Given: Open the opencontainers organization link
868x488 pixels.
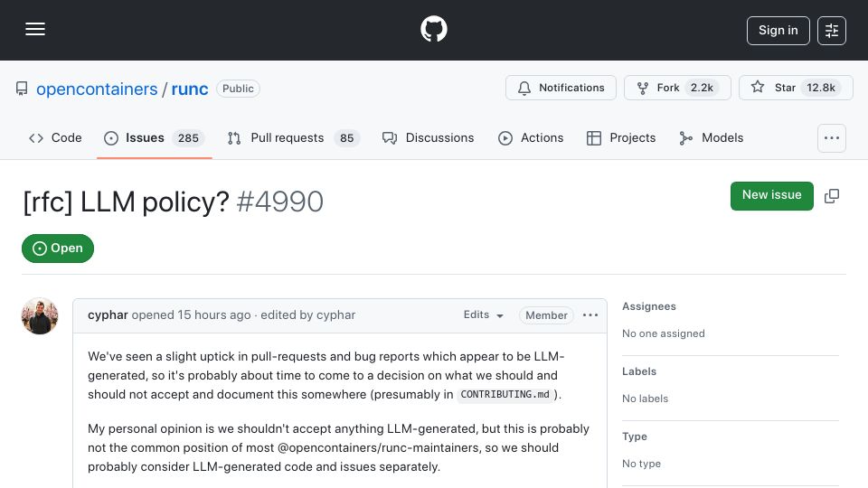Looking at the screenshot, I should tap(97, 89).
